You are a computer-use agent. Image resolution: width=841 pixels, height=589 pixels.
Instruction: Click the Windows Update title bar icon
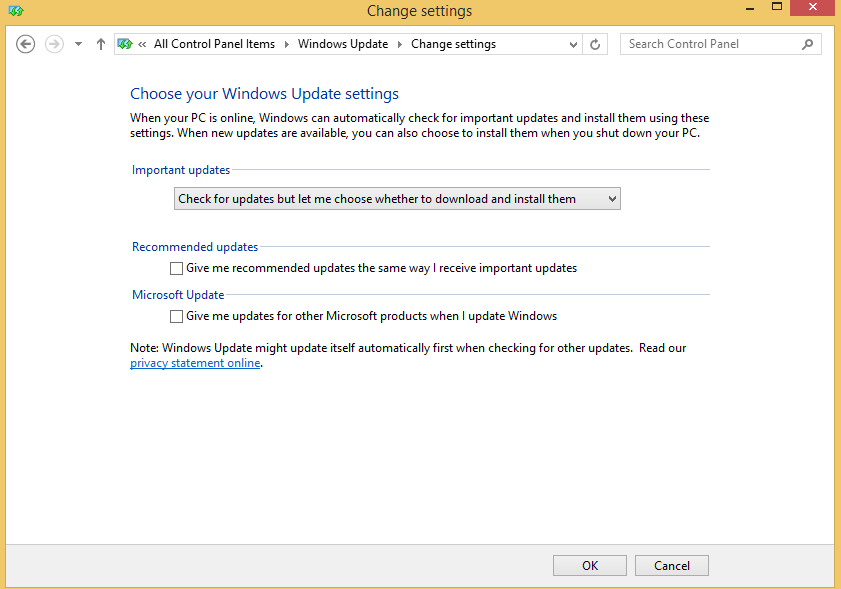tap(16, 11)
